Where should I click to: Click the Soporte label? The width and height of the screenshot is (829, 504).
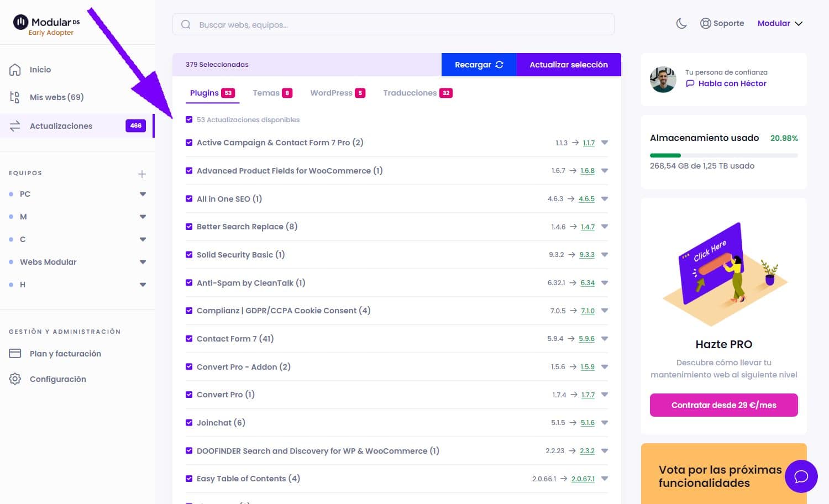728,23
